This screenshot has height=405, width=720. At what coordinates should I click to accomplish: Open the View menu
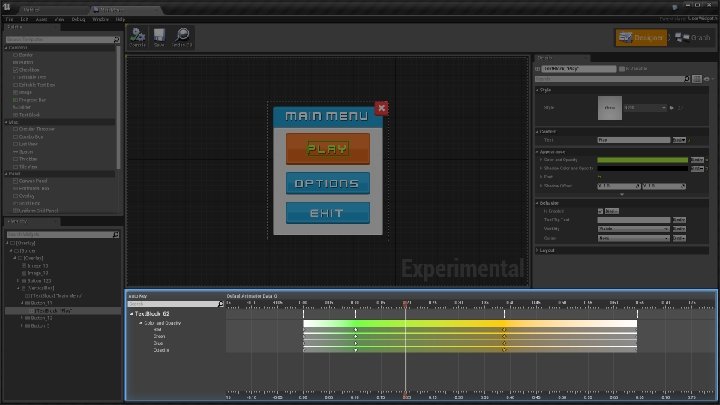(59, 19)
